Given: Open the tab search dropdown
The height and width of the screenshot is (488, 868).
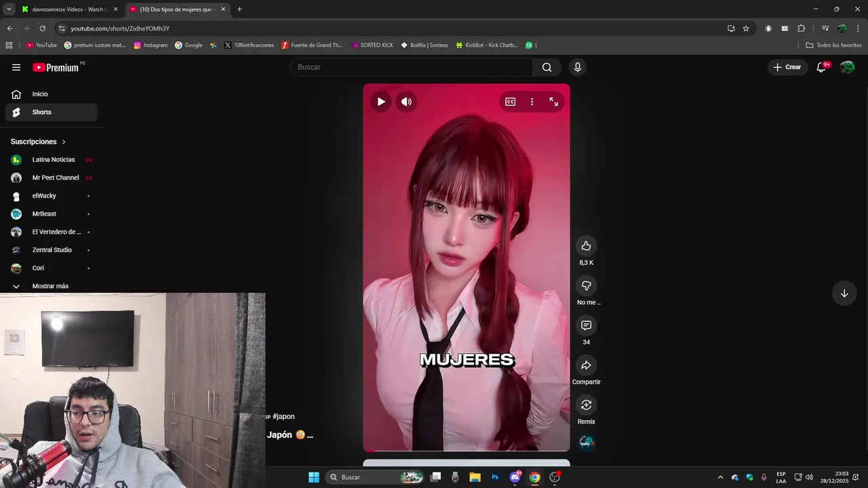Looking at the screenshot, I should click(9, 9).
